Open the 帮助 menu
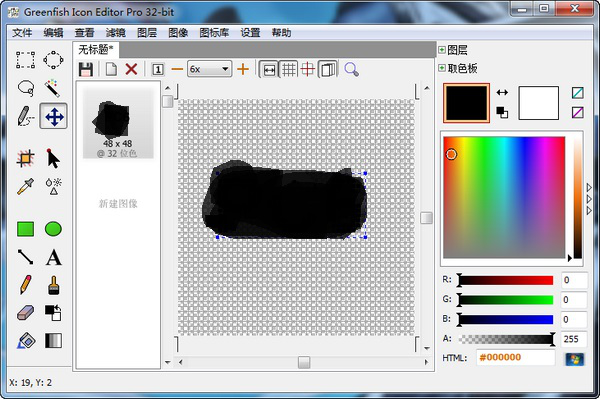600x399 pixels. [x=281, y=33]
